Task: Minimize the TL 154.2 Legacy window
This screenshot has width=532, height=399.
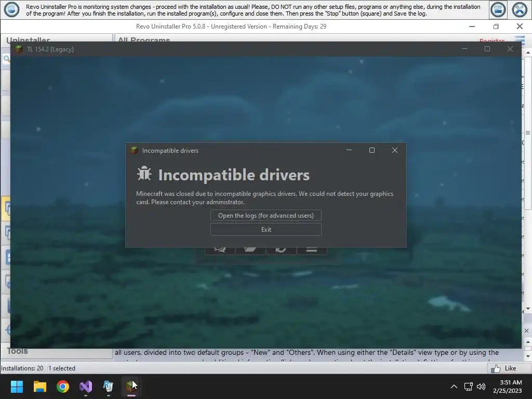Action: [464, 49]
